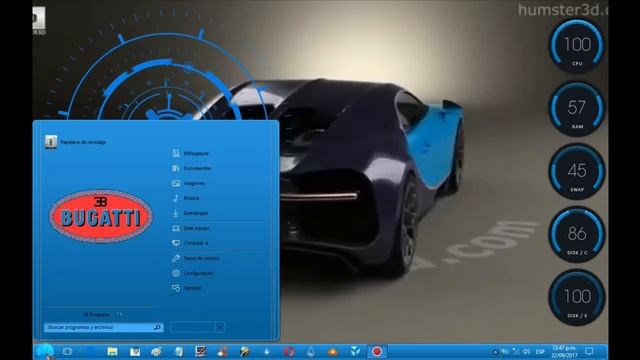Click the DISK E gauge showing 100

click(577, 298)
